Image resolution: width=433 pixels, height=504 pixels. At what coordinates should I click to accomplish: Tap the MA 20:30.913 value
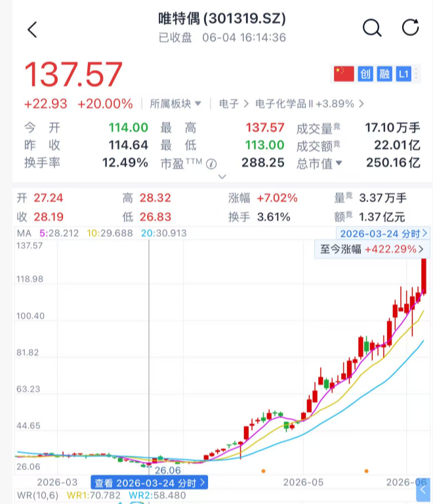164,234
